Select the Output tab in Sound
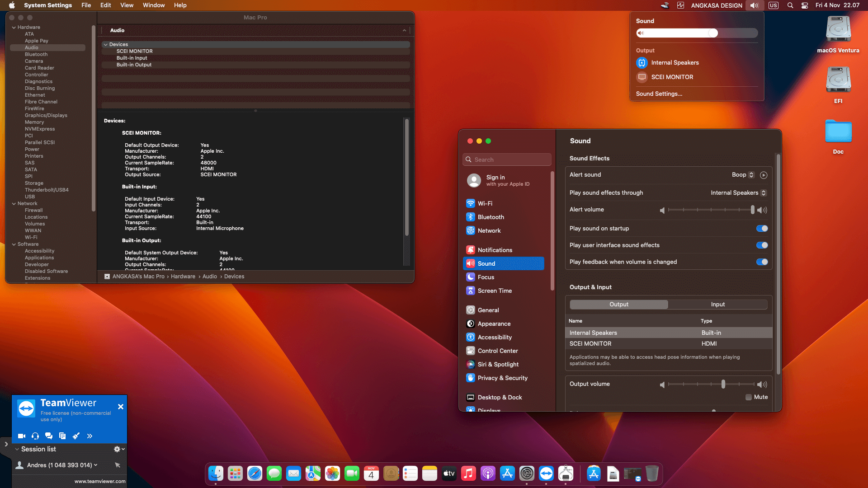Screen dimensions: 868x488 [x=619, y=305]
